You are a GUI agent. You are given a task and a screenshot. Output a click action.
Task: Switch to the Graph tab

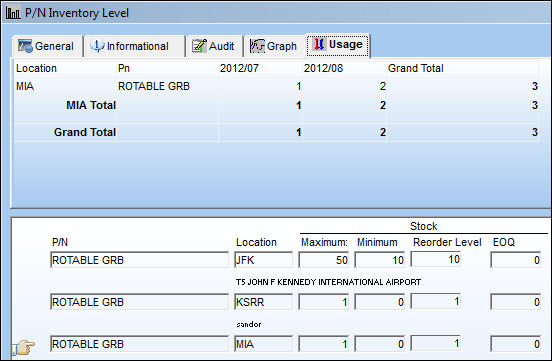(x=274, y=46)
